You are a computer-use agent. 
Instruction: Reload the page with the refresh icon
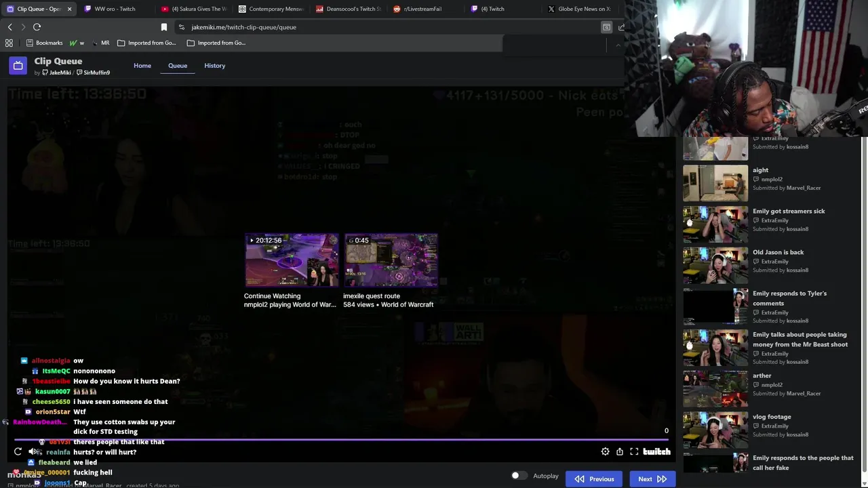(x=37, y=27)
